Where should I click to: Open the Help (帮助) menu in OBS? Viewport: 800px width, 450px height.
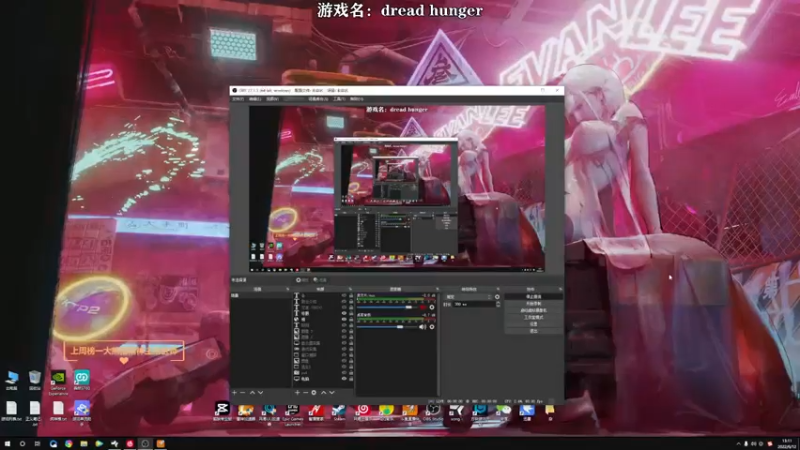pyautogui.click(x=357, y=99)
